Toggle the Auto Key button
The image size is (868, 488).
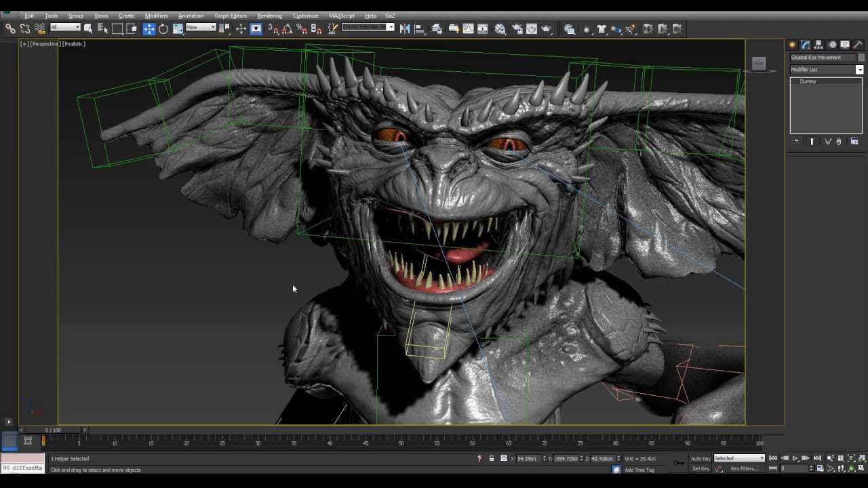coord(701,459)
